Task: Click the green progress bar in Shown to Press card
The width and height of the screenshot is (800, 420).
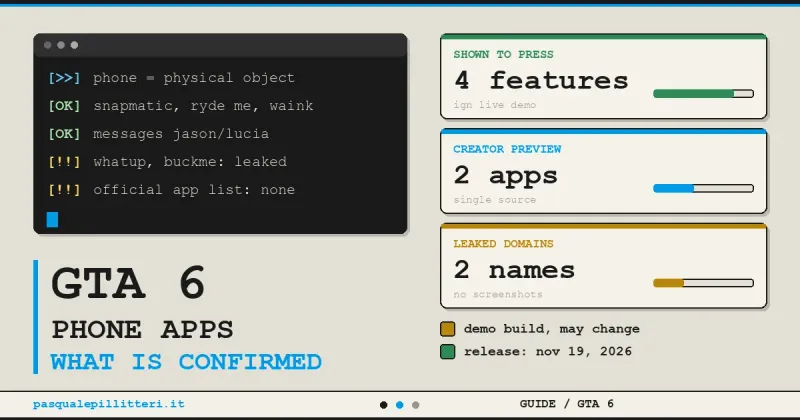Action: (703, 93)
